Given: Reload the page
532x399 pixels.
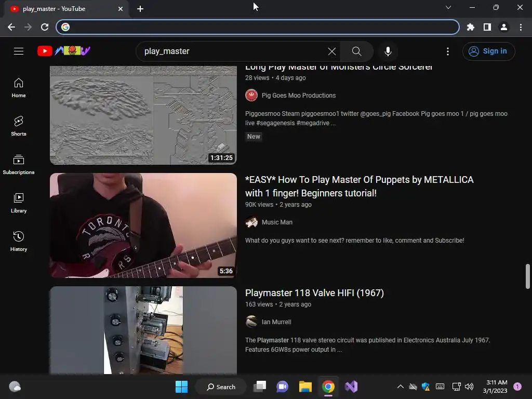Looking at the screenshot, I should point(45,27).
